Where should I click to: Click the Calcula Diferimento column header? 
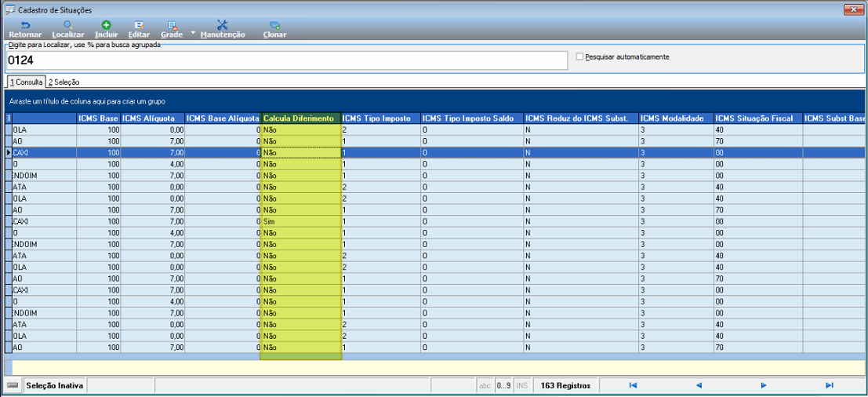pyautogui.click(x=300, y=118)
